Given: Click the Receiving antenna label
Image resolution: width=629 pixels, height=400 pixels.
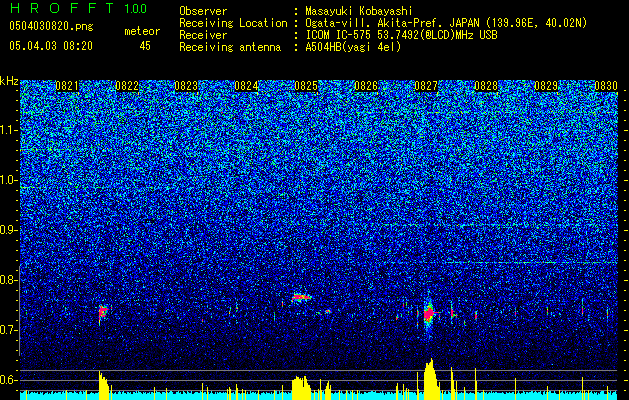Looking at the screenshot, I should [x=230, y=47].
